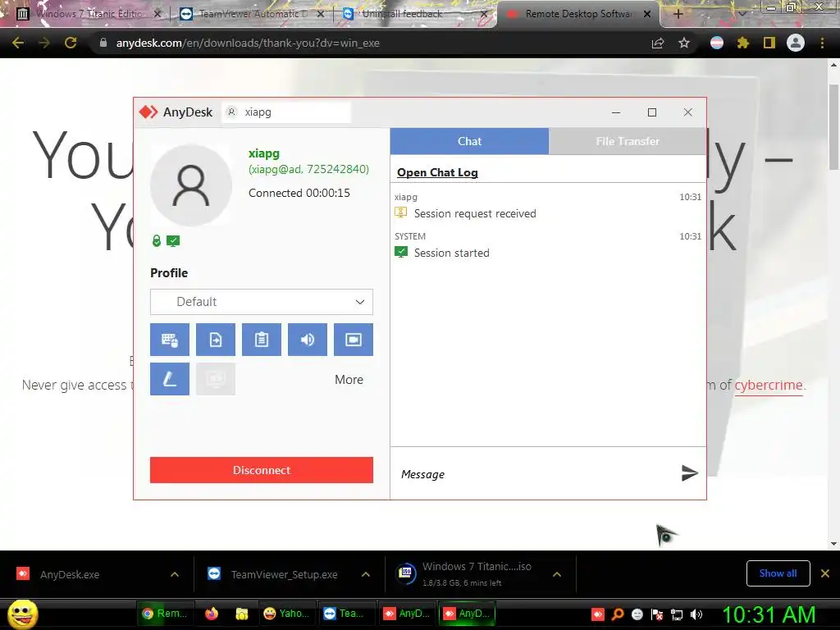Open TeamViewer taskbar button
Screen dimensions: 840x630
347,614
